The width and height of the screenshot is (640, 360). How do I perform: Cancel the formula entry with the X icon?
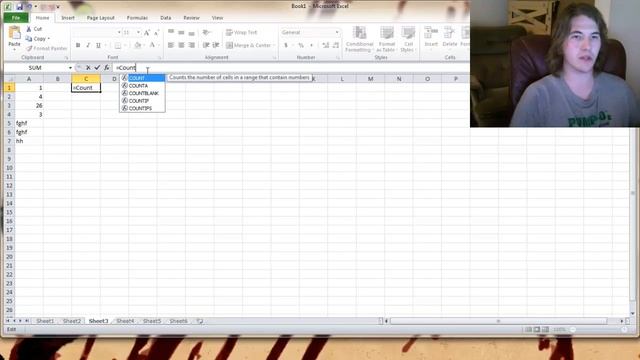pos(88,68)
